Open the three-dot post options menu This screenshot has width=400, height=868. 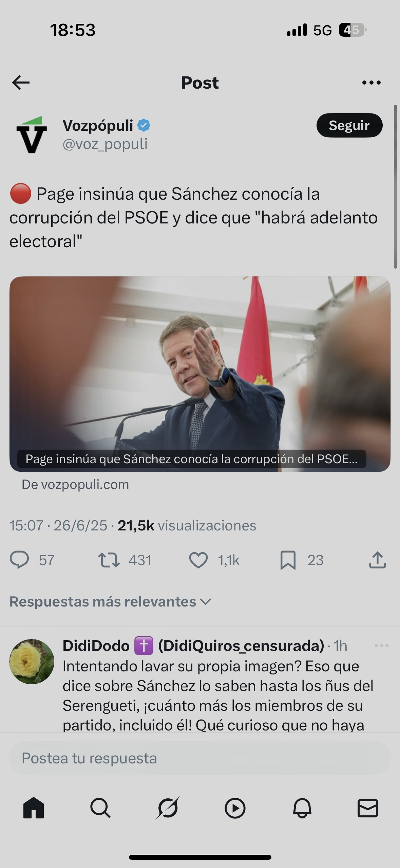coord(371,83)
